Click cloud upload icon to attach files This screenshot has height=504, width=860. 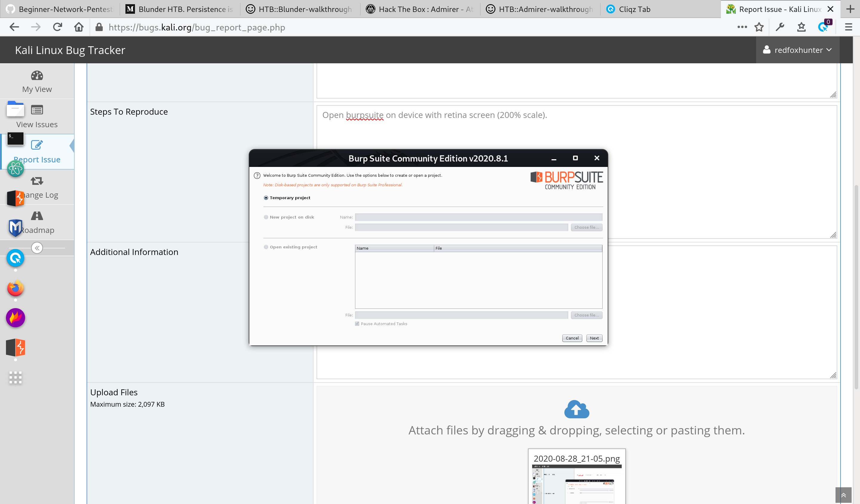click(577, 409)
